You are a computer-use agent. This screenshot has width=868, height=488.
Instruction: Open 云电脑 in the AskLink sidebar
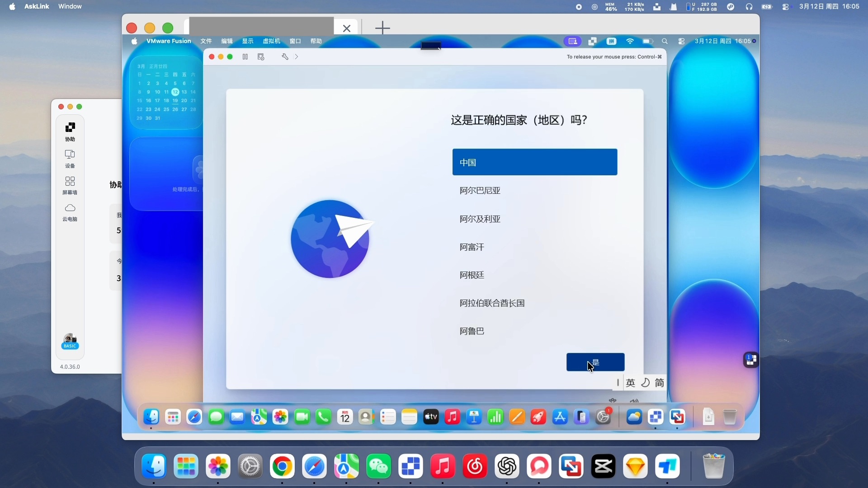click(70, 212)
